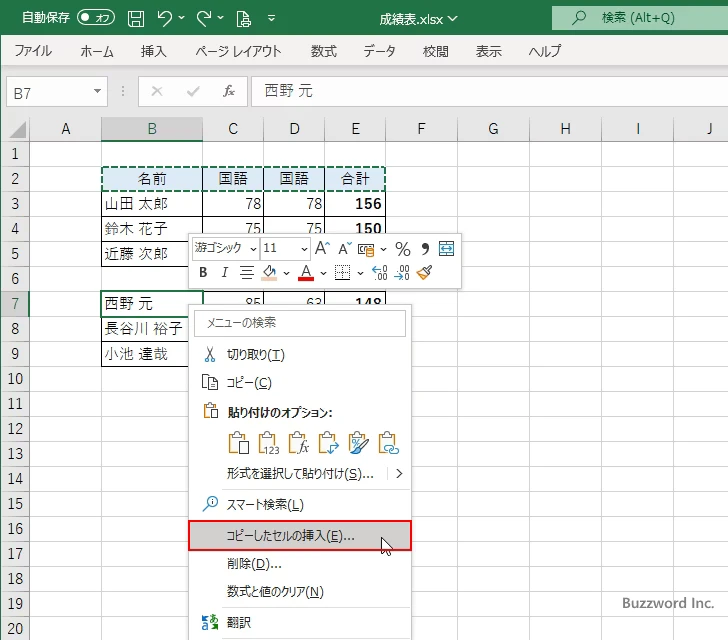
Task: Select row 12 header
Action: 15,428
